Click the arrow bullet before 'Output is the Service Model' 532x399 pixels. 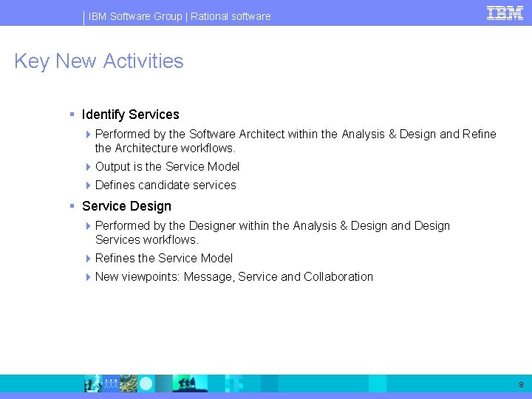pos(88,167)
